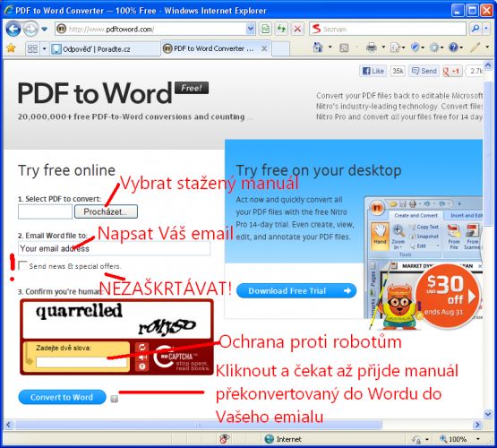The width and height of the screenshot is (497, 448).
Task: Click the Facebook Like button
Action: tap(373, 71)
